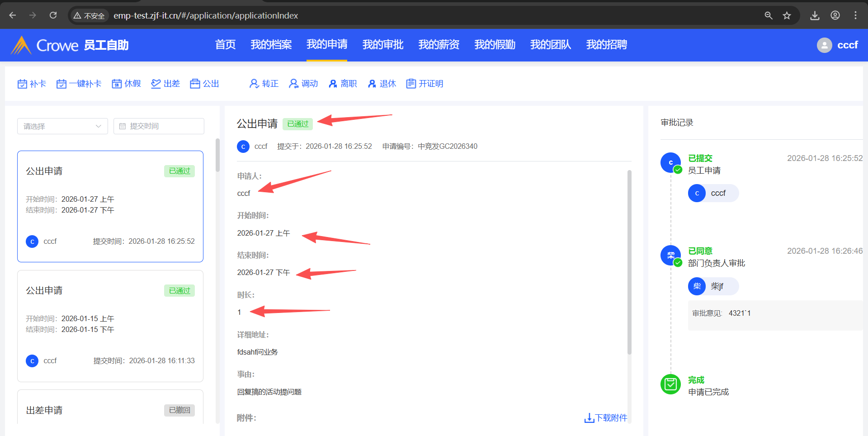Click the download icon beside 下载附件
Viewport: 868px width, 436px height.
click(589, 418)
